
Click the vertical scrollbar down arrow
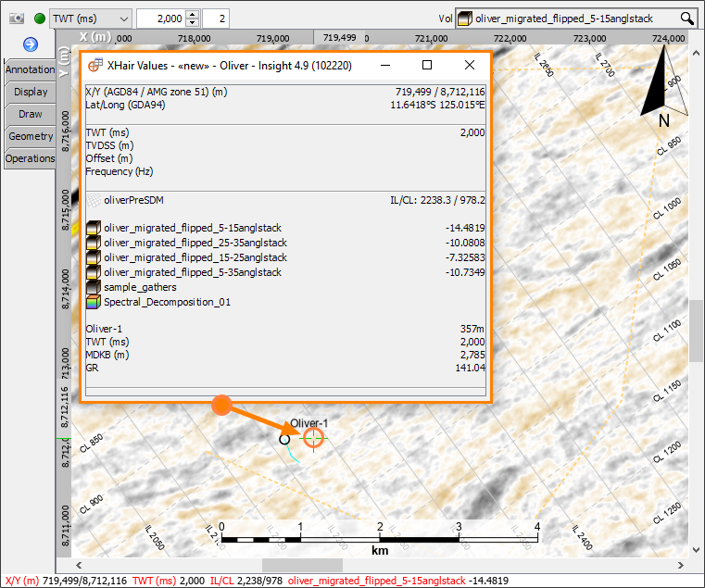coord(697,550)
